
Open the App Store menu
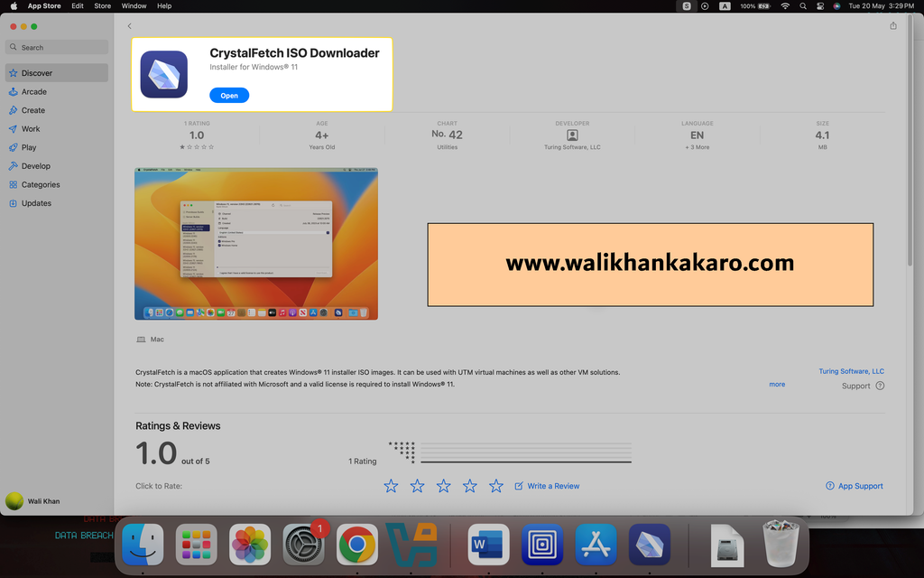tap(44, 6)
